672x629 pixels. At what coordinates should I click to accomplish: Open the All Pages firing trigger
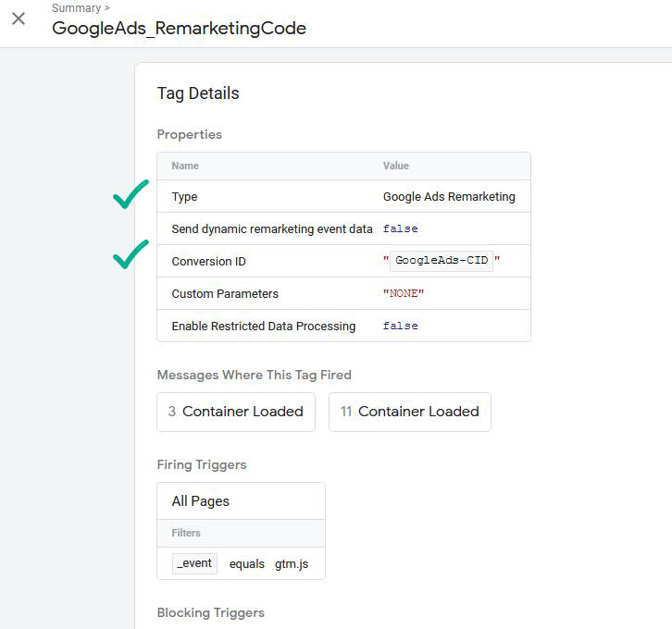pos(201,501)
